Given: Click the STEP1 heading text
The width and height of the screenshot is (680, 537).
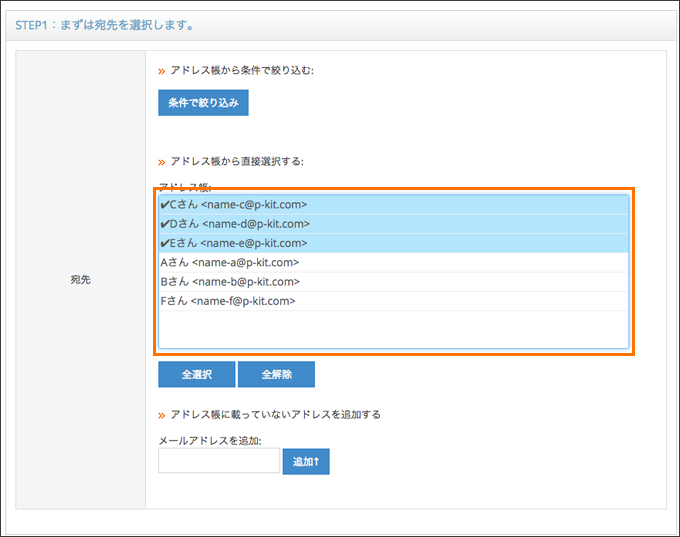Looking at the screenshot, I should click(105, 25).
